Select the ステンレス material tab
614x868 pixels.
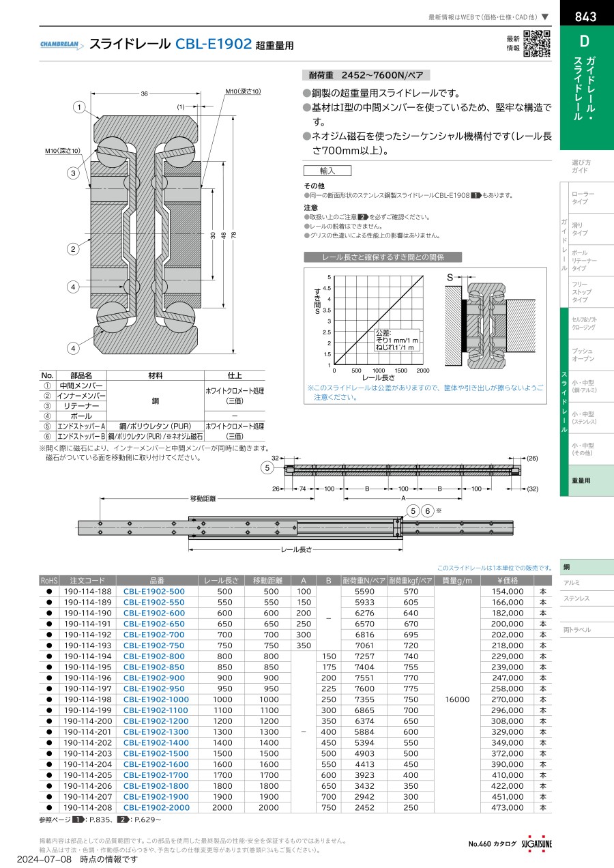(576, 598)
